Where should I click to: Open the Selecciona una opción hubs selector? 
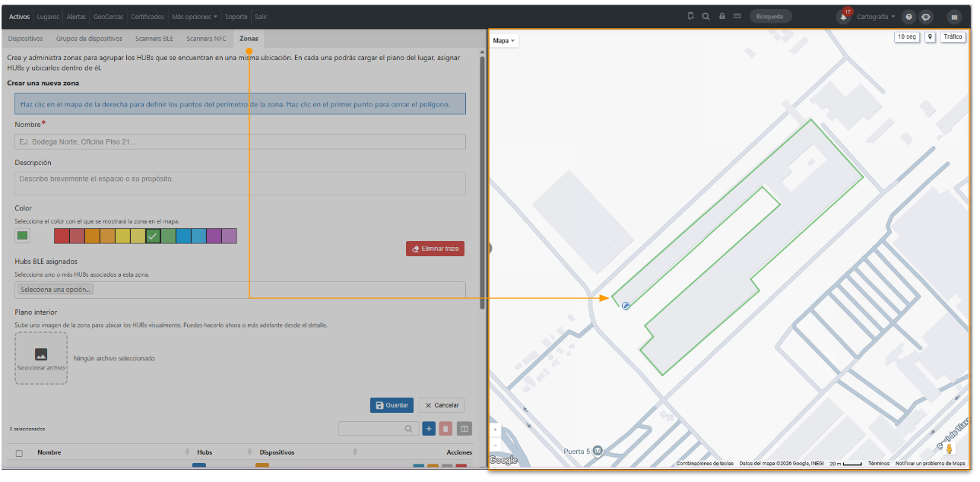(240, 290)
